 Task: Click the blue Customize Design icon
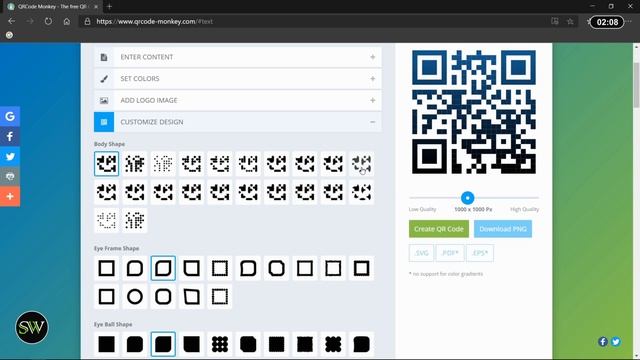(x=104, y=122)
